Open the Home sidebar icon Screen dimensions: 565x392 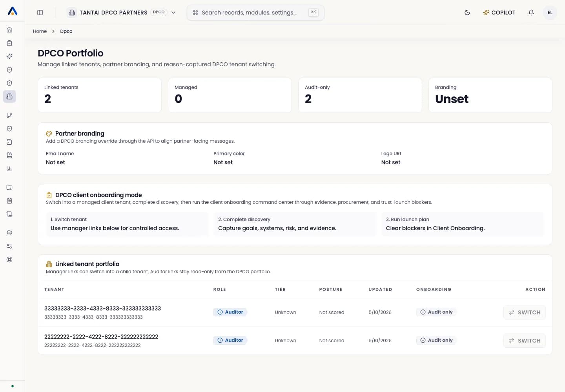(9, 30)
